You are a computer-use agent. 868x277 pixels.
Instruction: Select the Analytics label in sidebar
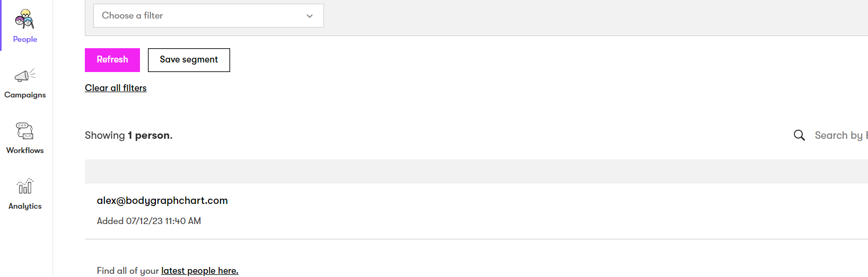tap(25, 206)
